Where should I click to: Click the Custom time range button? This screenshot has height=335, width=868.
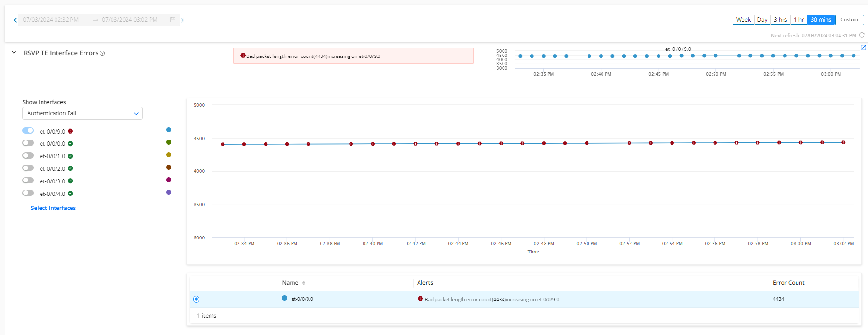(849, 20)
